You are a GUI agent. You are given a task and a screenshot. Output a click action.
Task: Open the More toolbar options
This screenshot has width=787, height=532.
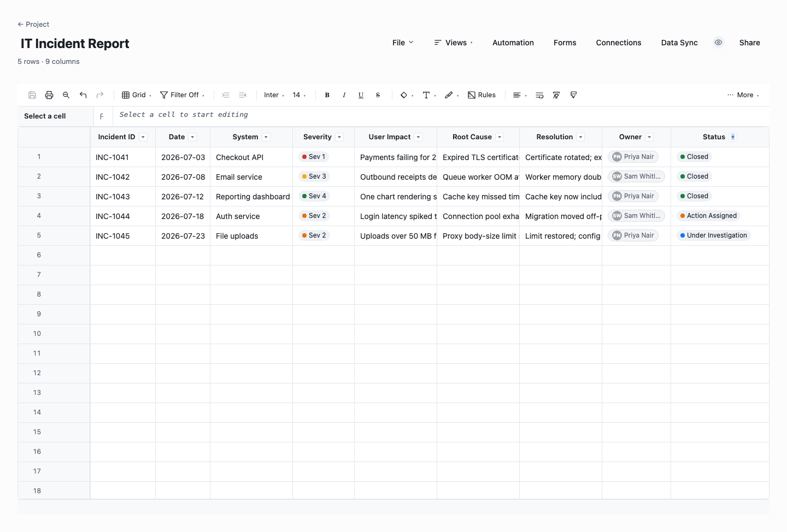(x=743, y=95)
